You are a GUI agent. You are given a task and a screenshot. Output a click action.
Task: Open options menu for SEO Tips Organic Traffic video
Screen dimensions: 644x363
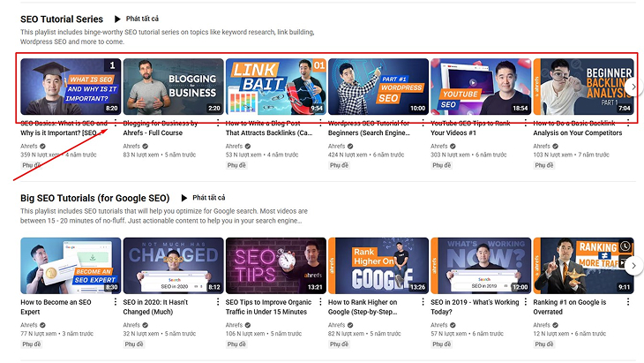320,302
